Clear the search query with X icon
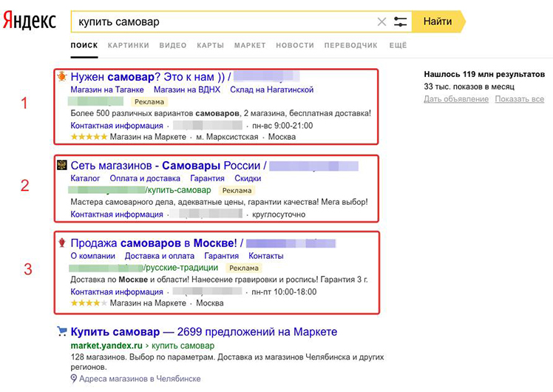553x392 pixels. (381, 22)
